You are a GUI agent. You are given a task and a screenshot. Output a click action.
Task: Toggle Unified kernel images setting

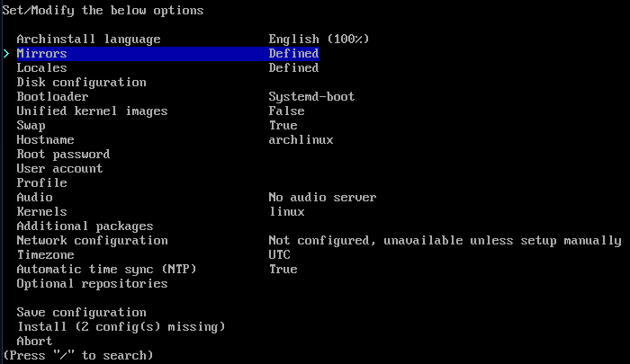[x=92, y=111]
